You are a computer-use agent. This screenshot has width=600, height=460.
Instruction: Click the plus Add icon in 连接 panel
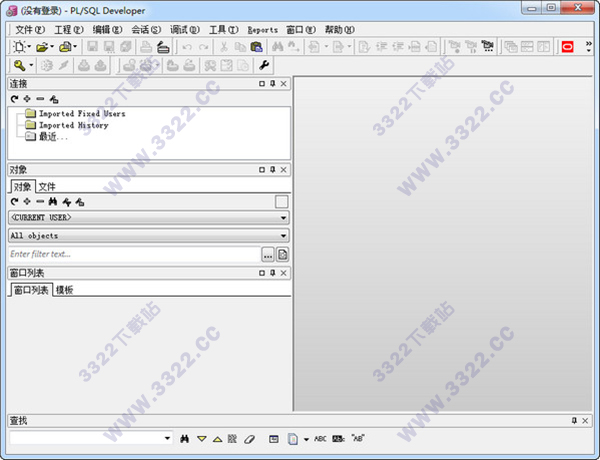pyautogui.click(x=27, y=99)
